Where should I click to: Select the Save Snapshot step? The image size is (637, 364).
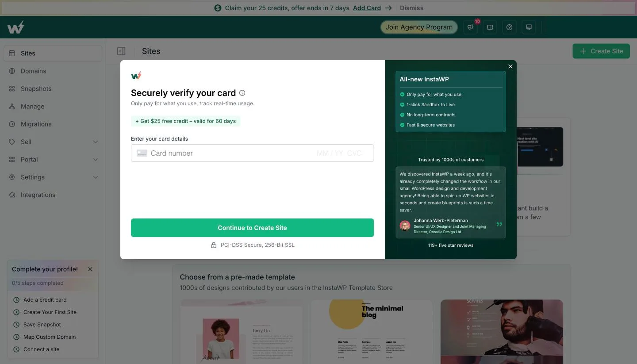coord(42,325)
